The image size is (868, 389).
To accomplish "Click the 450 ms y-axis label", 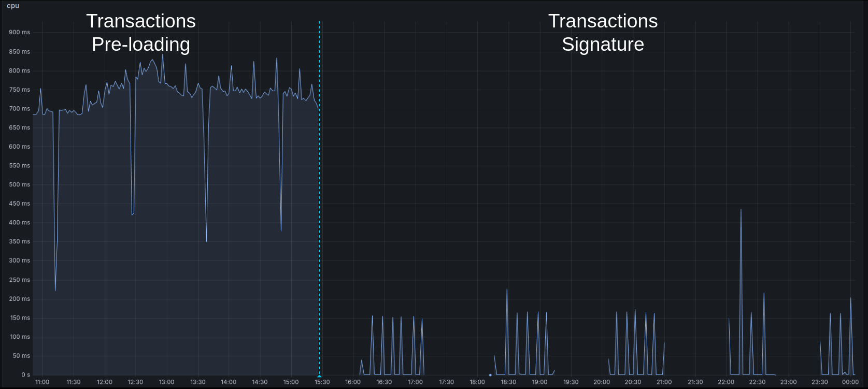I will (x=19, y=204).
